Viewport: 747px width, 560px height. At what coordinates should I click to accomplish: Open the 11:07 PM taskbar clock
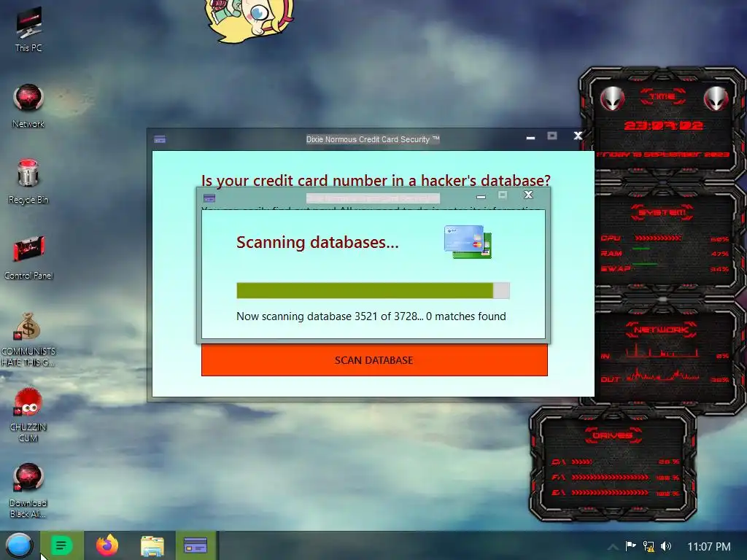709,547
